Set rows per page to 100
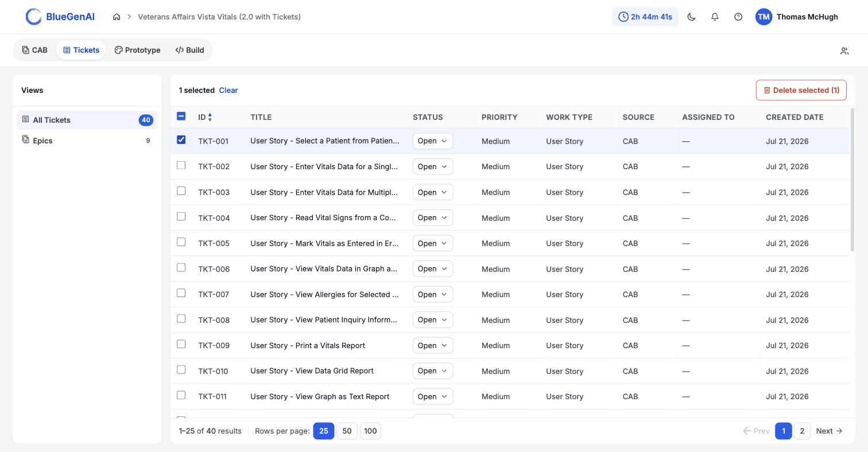The width and height of the screenshot is (868, 452). click(370, 431)
